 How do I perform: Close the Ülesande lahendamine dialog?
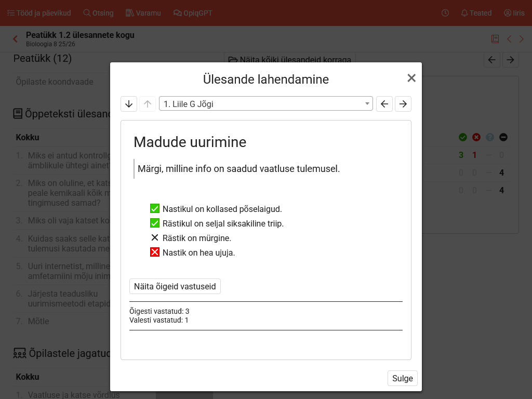coord(411,78)
